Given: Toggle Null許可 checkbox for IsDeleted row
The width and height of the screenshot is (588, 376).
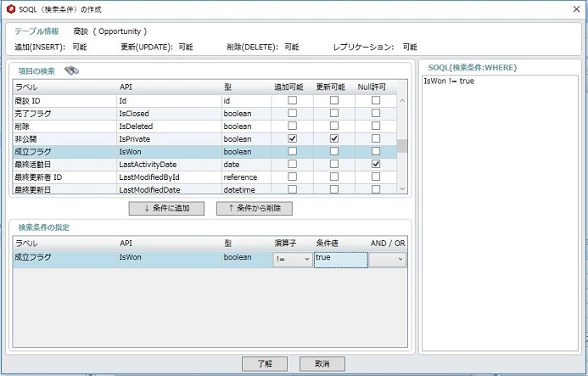Looking at the screenshot, I should [376, 126].
